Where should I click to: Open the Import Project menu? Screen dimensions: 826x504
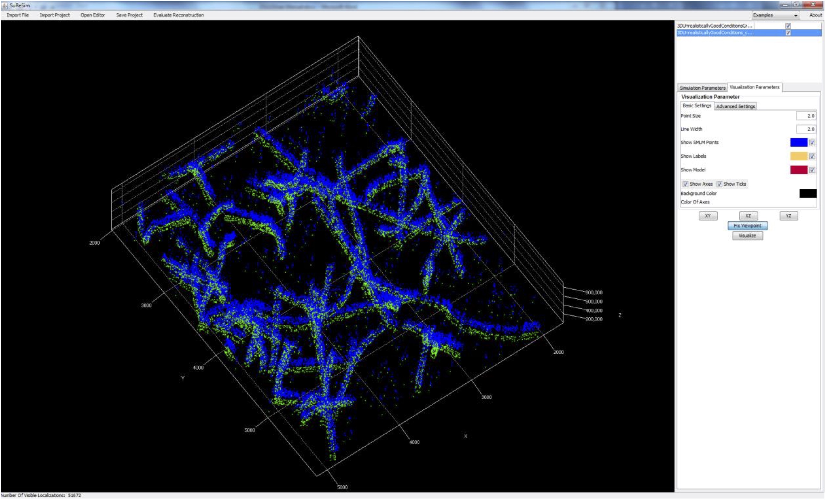(x=55, y=15)
